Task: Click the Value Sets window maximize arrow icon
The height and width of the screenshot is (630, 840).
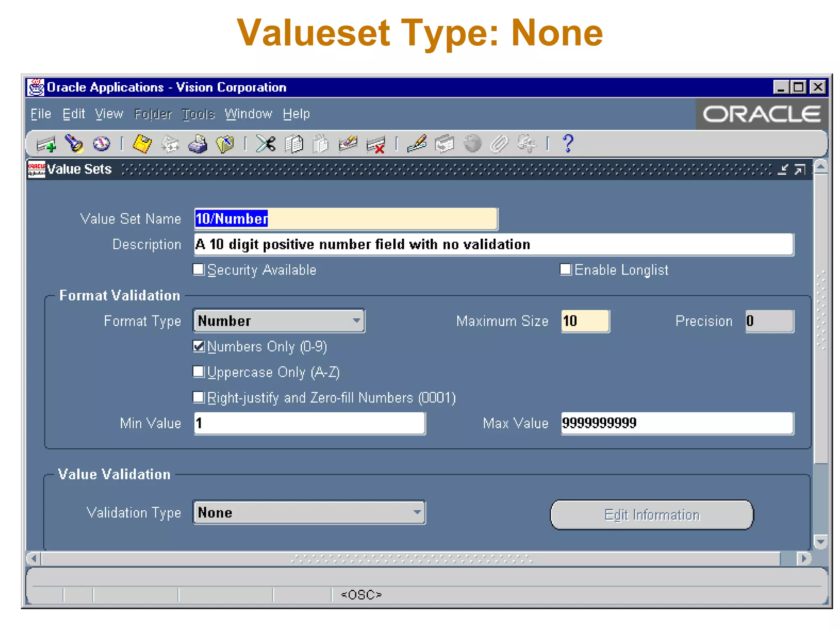Action: tap(800, 169)
